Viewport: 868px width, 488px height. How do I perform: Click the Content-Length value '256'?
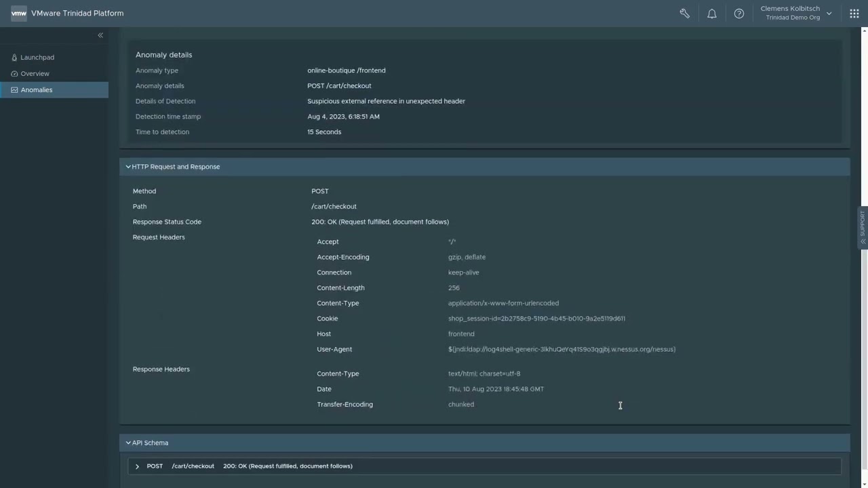454,288
